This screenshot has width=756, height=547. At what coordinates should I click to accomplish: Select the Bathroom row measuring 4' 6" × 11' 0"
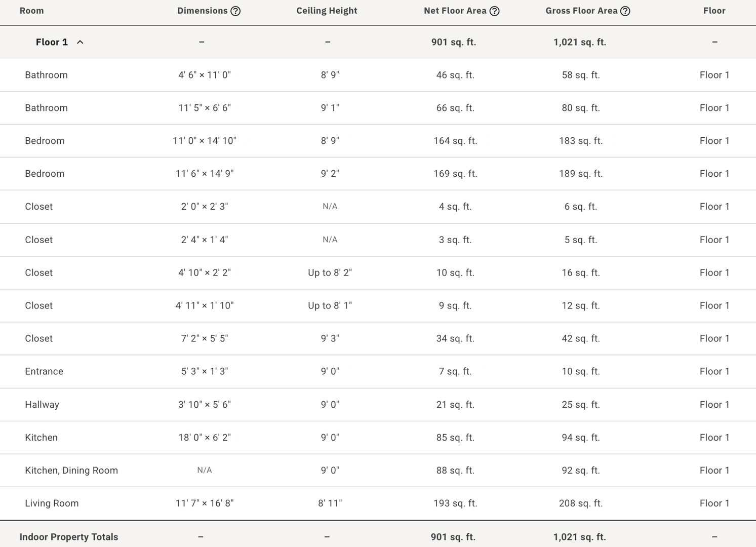pos(378,75)
